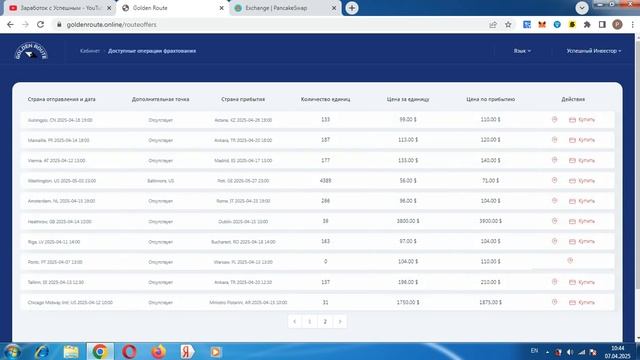
Task: Click the map pin icon in Heathrow row
Action: pos(554,221)
